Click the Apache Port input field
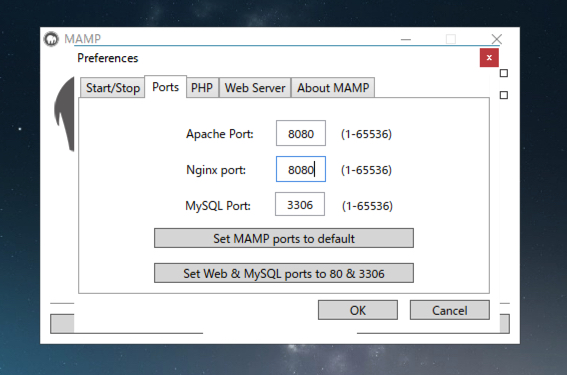Viewport: 567px width, 375px height. (301, 133)
